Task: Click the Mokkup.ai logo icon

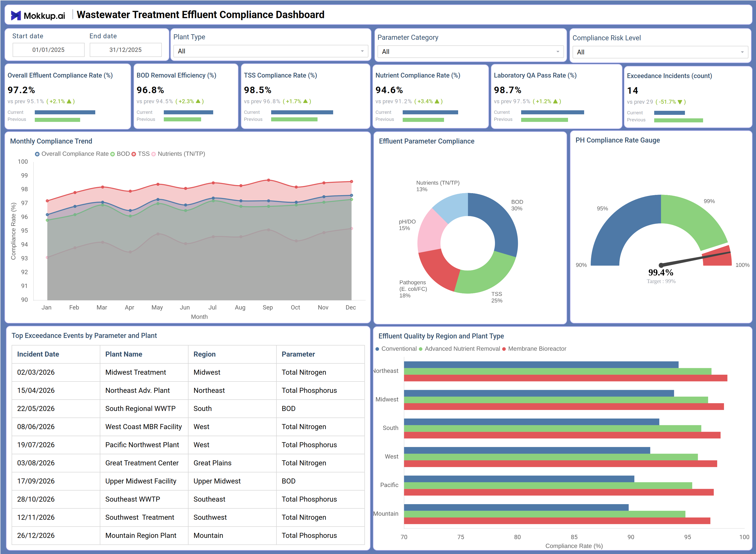Action: pyautogui.click(x=16, y=15)
